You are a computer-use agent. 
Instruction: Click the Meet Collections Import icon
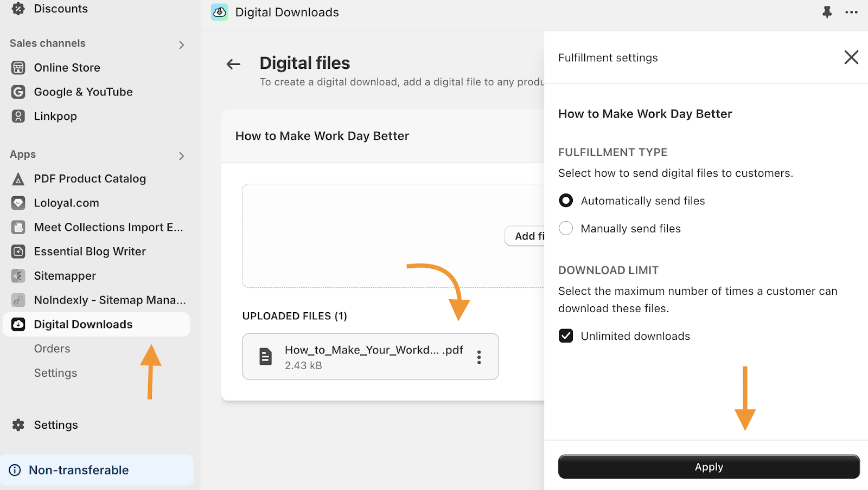18,227
